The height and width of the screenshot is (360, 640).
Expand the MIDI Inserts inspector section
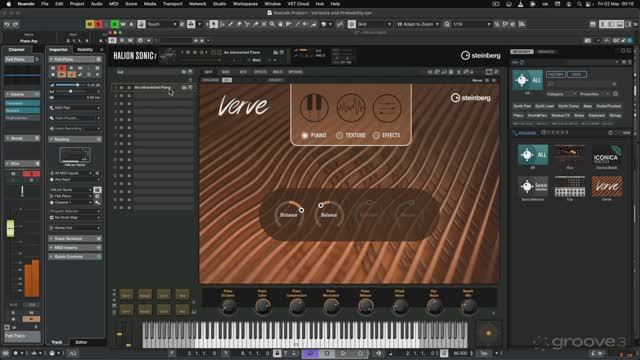coord(75,248)
